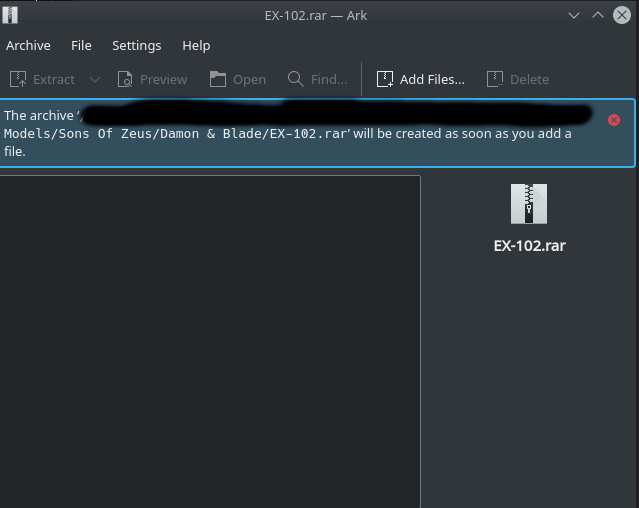Click the Open folder icon

tap(218, 79)
